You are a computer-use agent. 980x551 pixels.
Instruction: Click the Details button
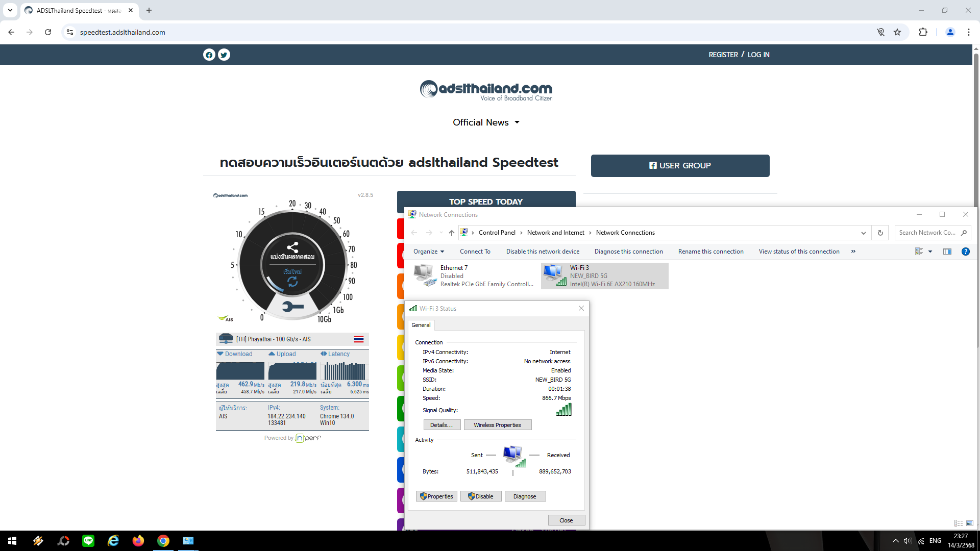click(442, 425)
